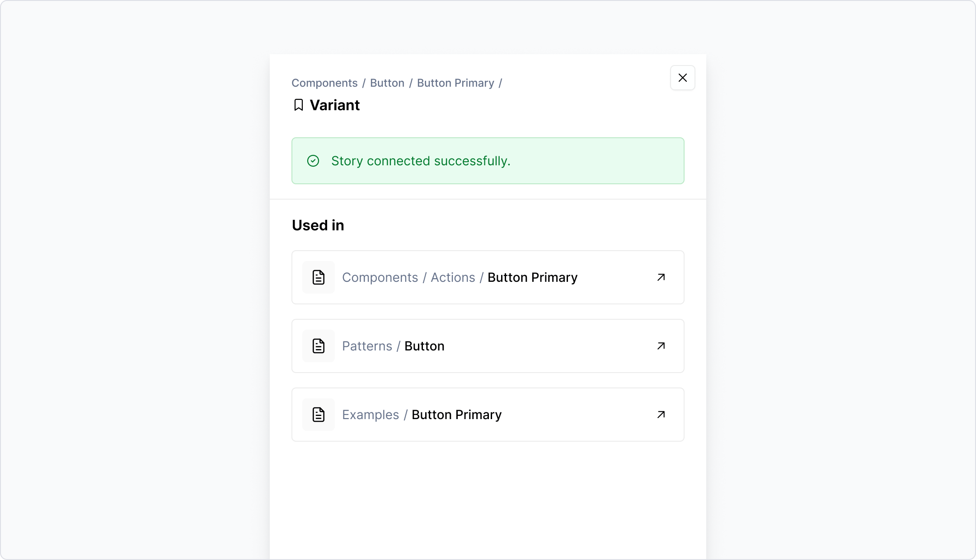Screen dimensions: 976x560
Task: Close the Variant panel with X
Action: click(x=682, y=78)
